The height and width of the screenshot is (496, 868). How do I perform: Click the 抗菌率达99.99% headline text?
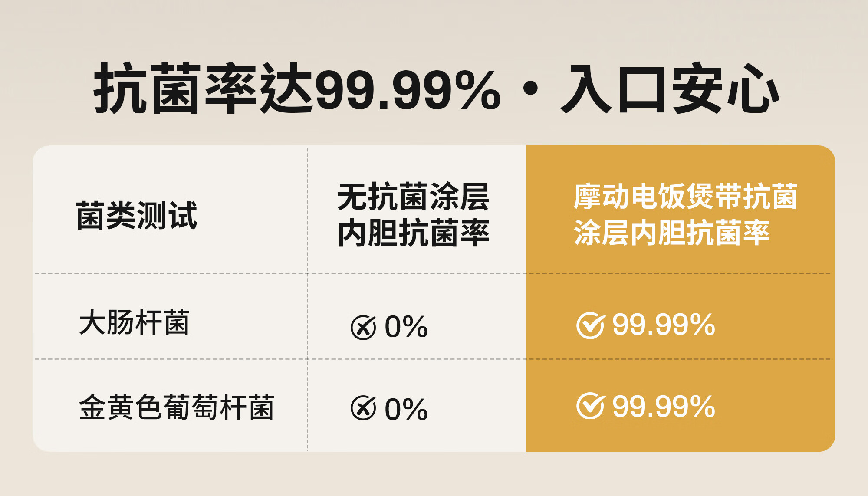(297, 89)
